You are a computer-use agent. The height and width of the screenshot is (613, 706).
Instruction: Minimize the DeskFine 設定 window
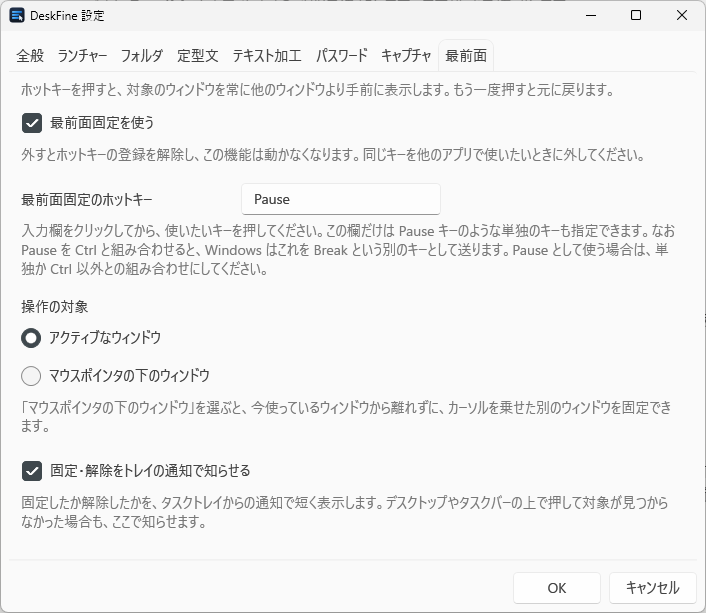coord(591,15)
